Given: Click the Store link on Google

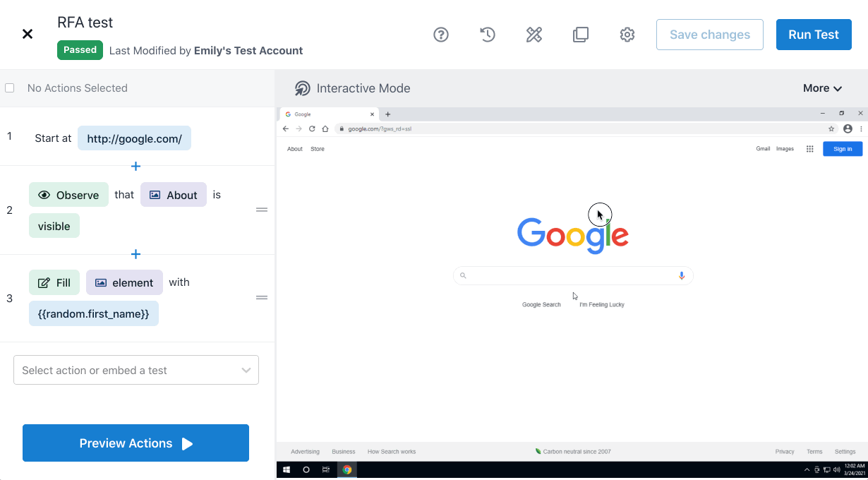Looking at the screenshot, I should [x=318, y=149].
